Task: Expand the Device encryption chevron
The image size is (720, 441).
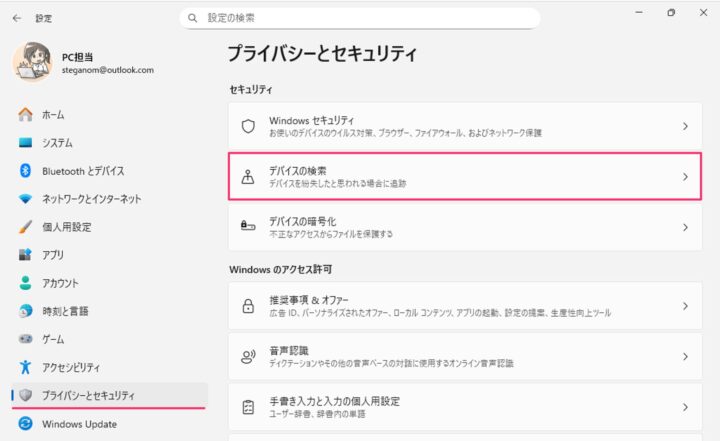Action: point(685,227)
